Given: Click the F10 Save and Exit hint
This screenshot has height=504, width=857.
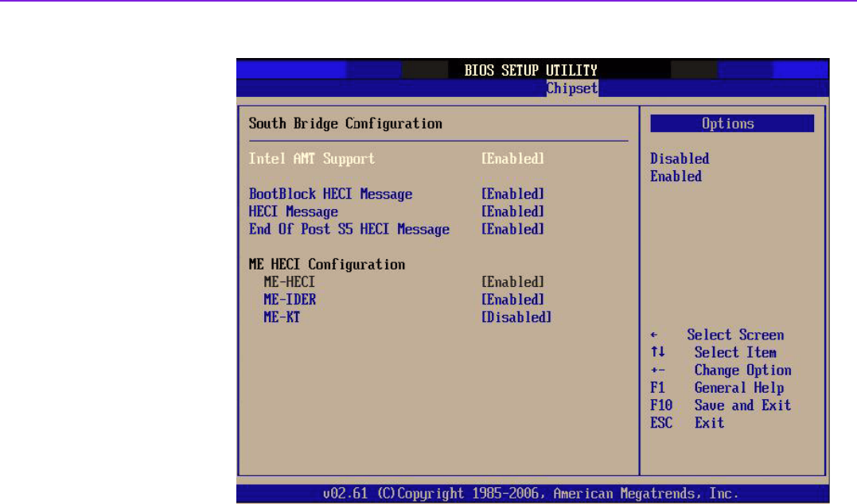Looking at the screenshot, I should coord(720,405).
